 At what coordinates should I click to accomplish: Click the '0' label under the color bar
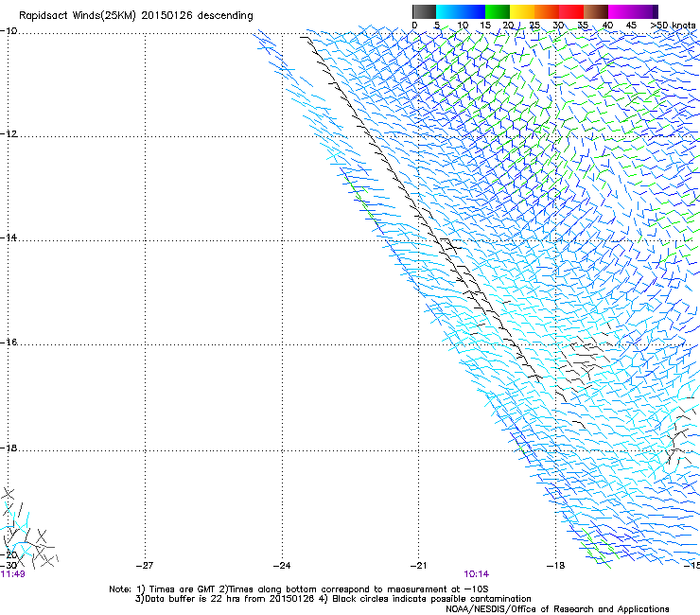coord(414,26)
